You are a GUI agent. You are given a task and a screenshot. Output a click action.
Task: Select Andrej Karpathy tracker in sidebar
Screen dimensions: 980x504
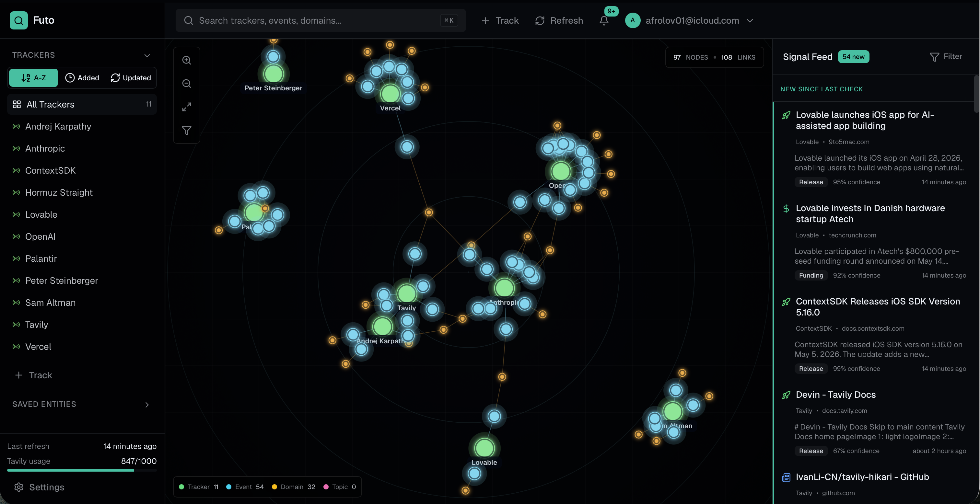pyautogui.click(x=82, y=126)
